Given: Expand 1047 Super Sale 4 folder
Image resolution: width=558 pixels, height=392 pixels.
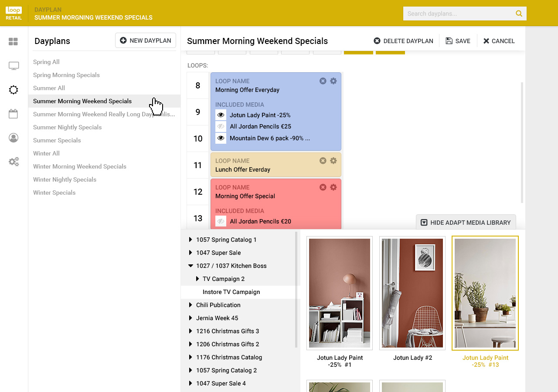Looking at the screenshot, I should 191,383.
